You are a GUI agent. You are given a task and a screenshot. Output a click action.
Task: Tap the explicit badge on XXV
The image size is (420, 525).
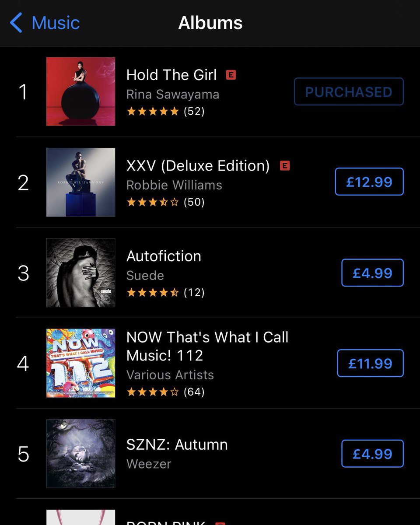[285, 165]
